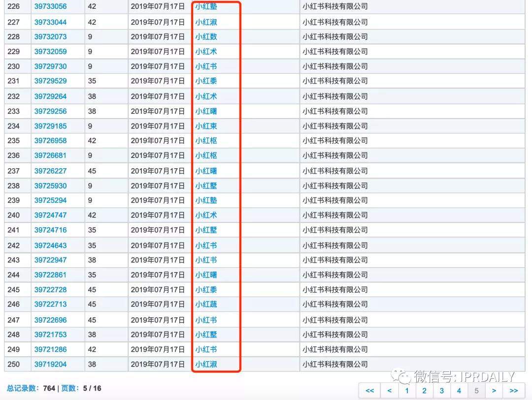Open application number 39729529
Viewport: 532px width, 400px height.
coord(50,81)
